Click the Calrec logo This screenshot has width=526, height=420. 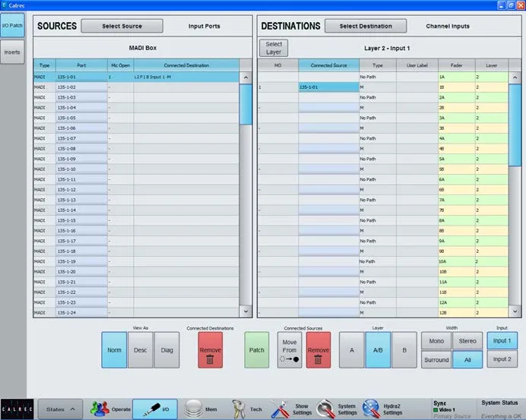pos(17,409)
